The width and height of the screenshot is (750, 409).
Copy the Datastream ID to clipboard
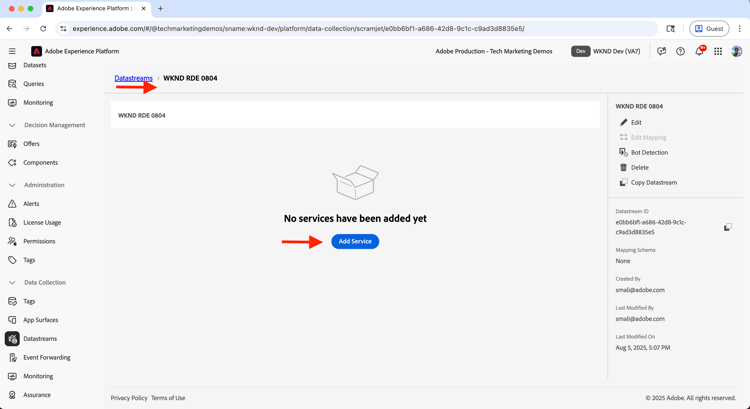pos(728,227)
